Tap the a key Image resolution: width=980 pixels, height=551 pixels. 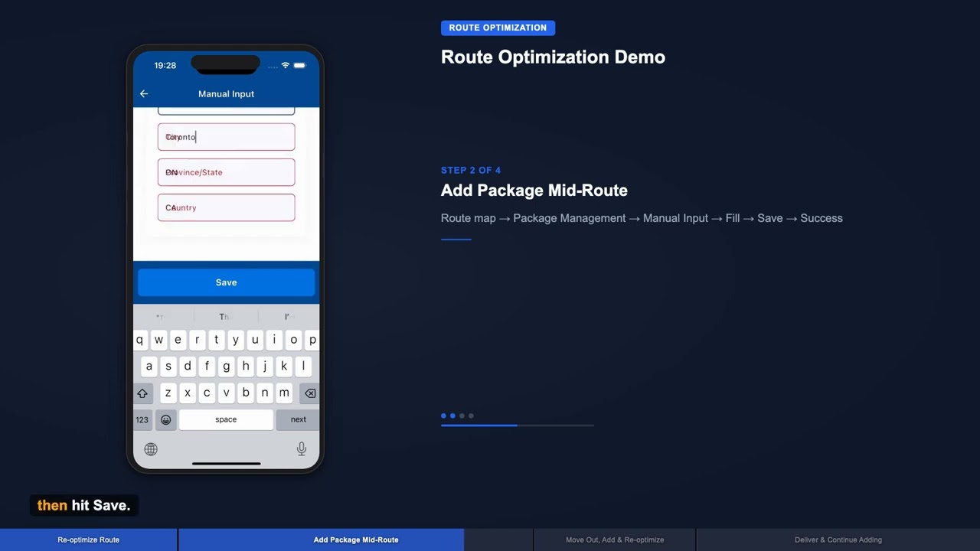point(149,366)
